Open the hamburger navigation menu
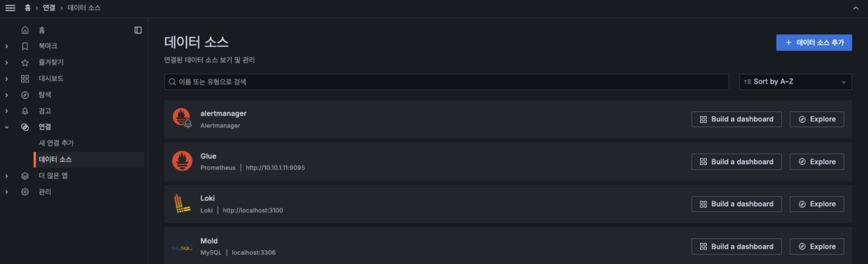 (10, 8)
